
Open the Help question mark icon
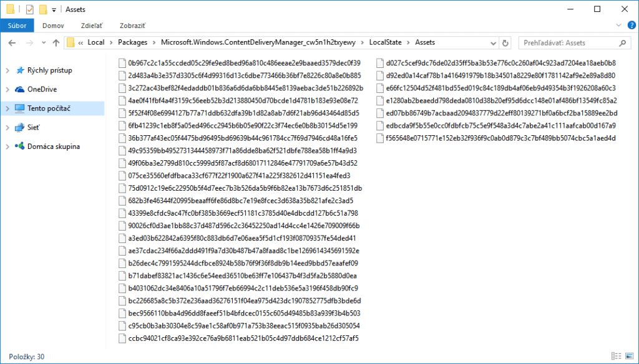[x=632, y=26]
